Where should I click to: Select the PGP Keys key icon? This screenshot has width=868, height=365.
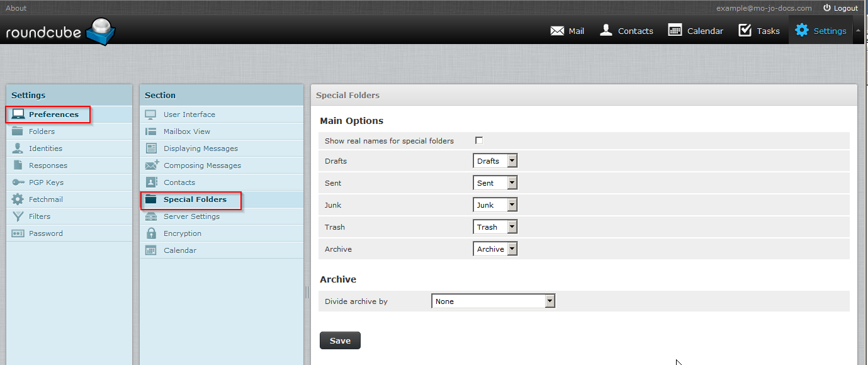coord(18,182)
